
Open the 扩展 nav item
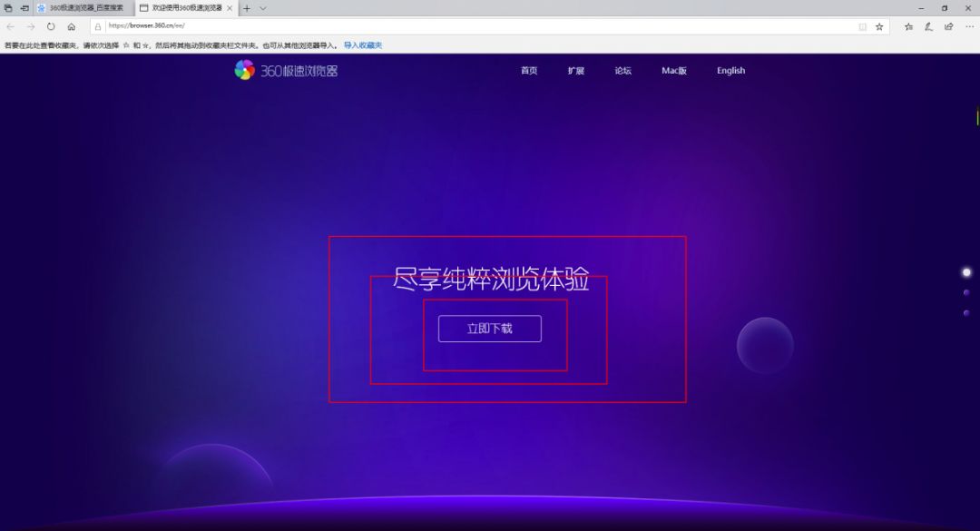(575, 71)
